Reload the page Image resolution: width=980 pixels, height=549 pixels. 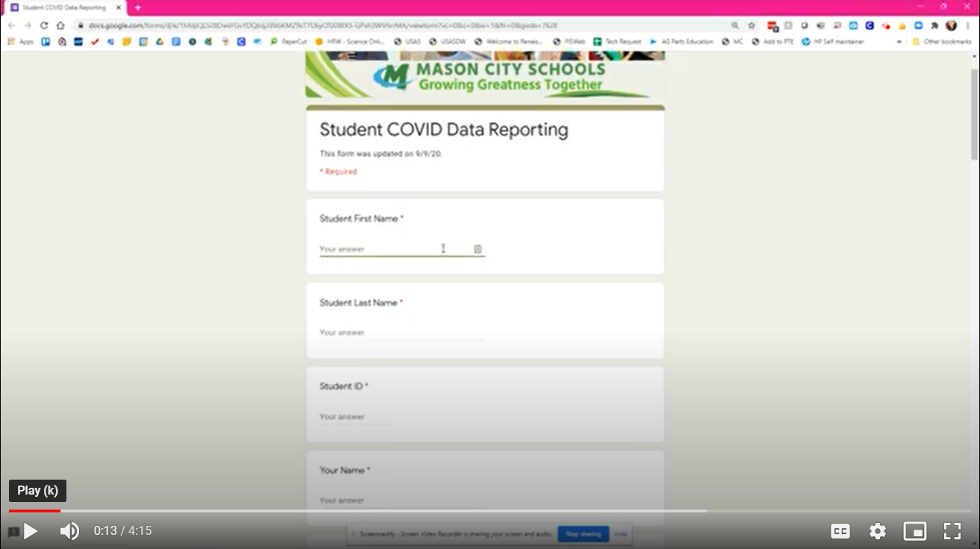tap(44, 25)
